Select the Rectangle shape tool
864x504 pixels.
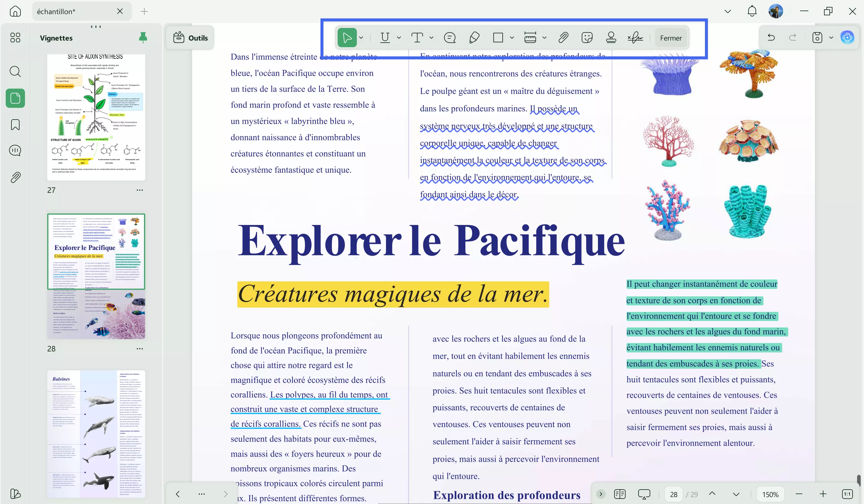498,38
